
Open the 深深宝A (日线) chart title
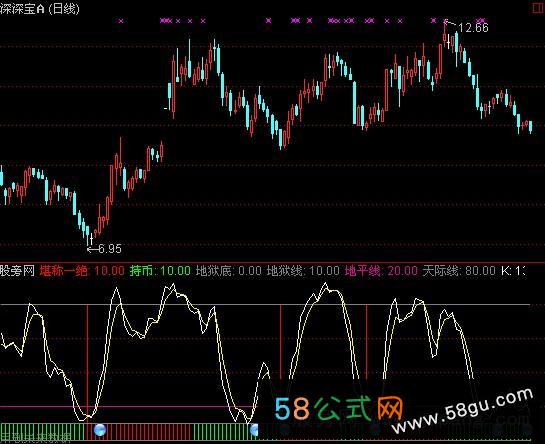coord(40,8)
